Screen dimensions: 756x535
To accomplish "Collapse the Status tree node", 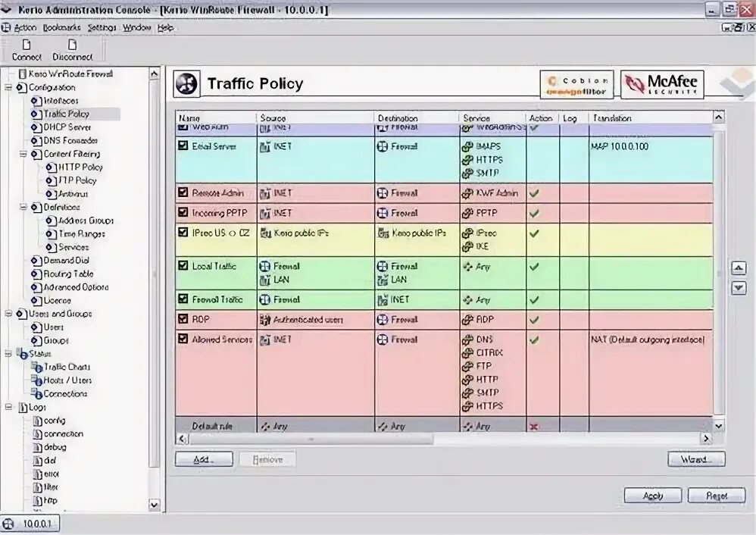I will tap(8, 354).
